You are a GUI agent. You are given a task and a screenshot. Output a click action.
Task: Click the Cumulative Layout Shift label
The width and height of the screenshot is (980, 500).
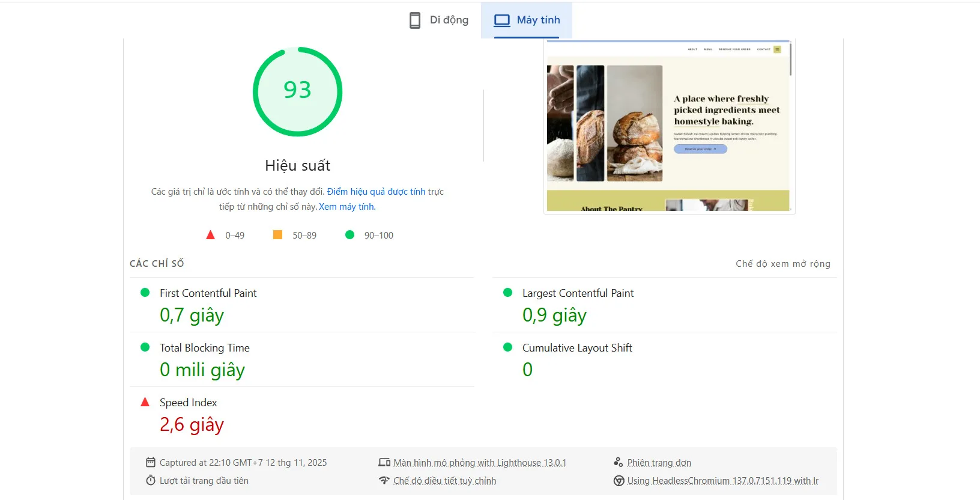pos(577,348)
